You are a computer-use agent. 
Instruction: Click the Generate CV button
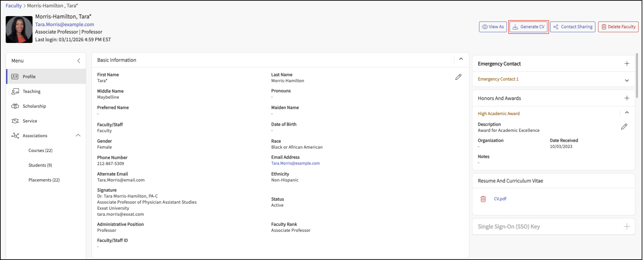click(528, 27)
